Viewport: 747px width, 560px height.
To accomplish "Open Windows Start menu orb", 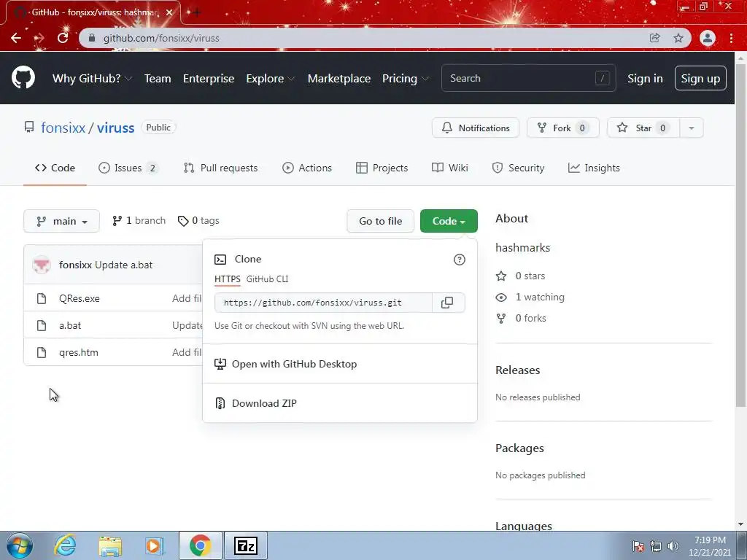I will pos(20,545).
